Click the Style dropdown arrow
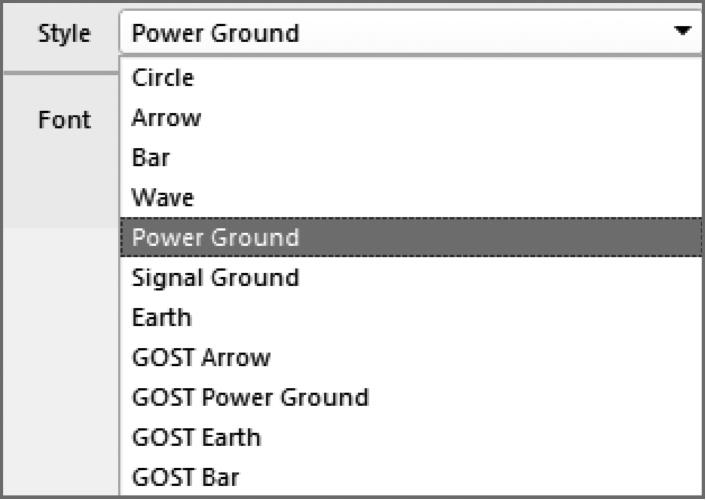The height and width of the screenshot is (500, 706). point(683,32)
